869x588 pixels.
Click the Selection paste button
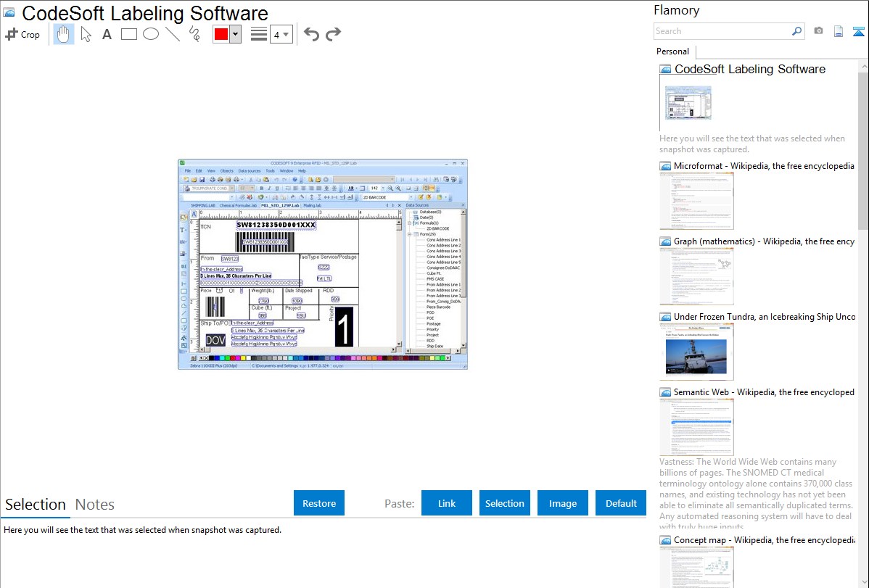click(504, 503)
